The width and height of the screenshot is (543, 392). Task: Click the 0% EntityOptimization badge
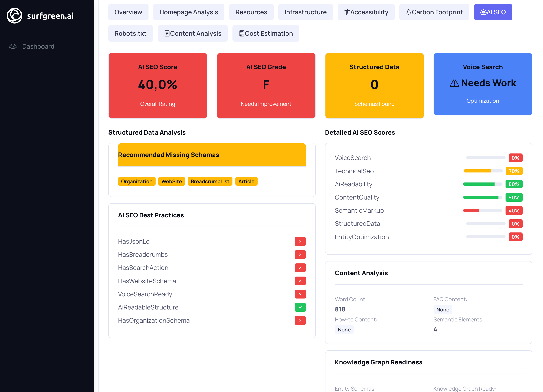[516, 237]
